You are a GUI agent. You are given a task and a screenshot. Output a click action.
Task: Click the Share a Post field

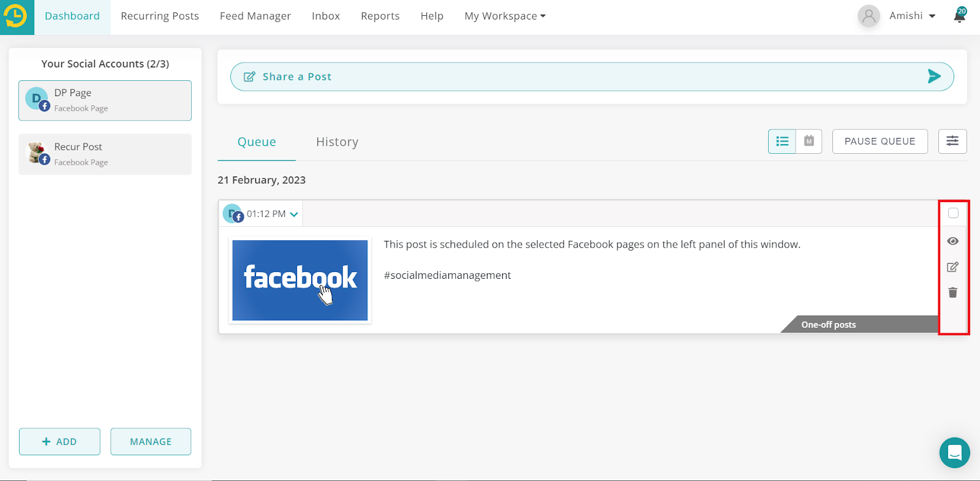click(592, 77)
